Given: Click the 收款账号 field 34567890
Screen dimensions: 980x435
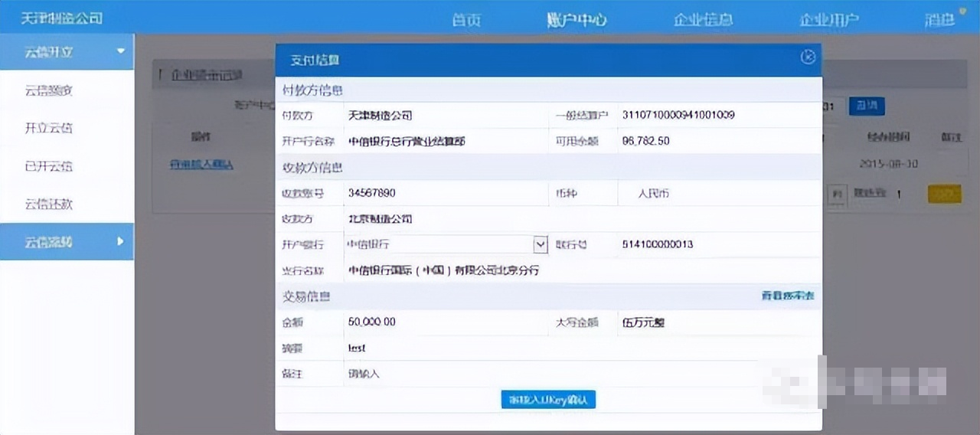Looking at the screenshot, I should tap(444, 193).
